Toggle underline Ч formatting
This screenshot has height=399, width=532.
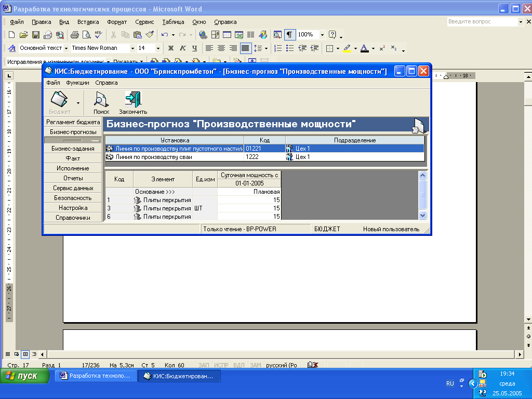(194, 48)
